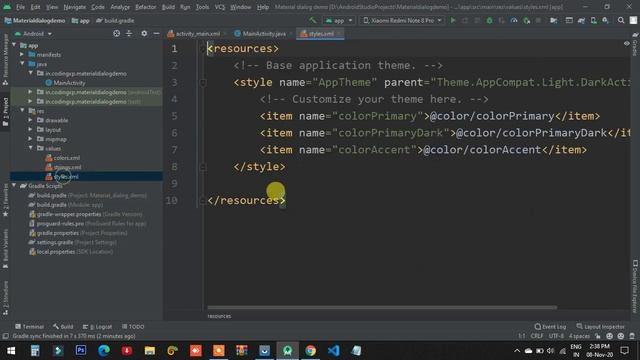Collapse the Gradle Scripts node
The height and width of the screenshot is (360, 640).
(x=15, y=186)
